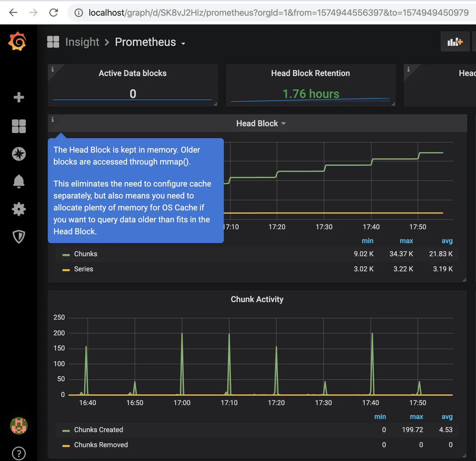
Task: Reload the page with browser refresh button
Action: 54,13
